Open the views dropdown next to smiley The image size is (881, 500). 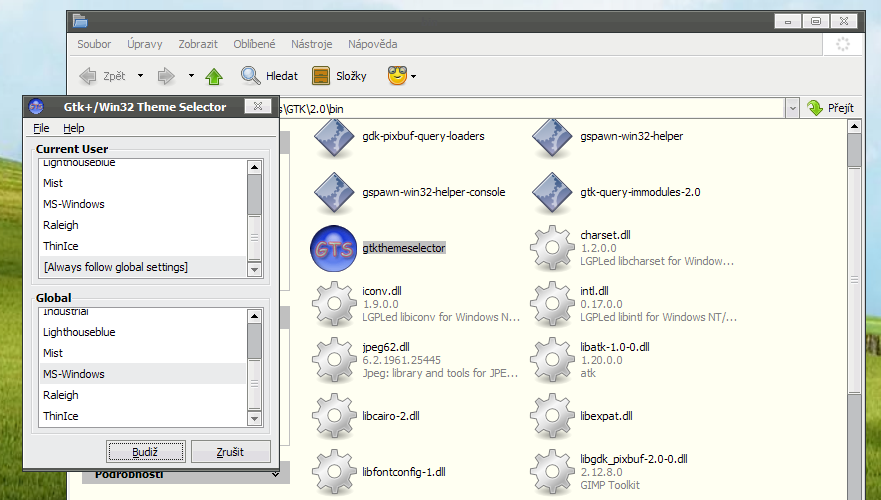414,76
